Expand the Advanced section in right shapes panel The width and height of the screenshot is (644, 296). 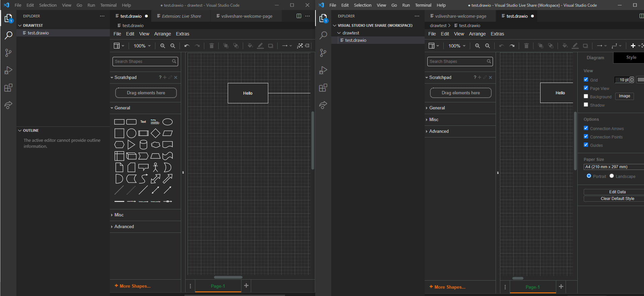pos(460,131)
